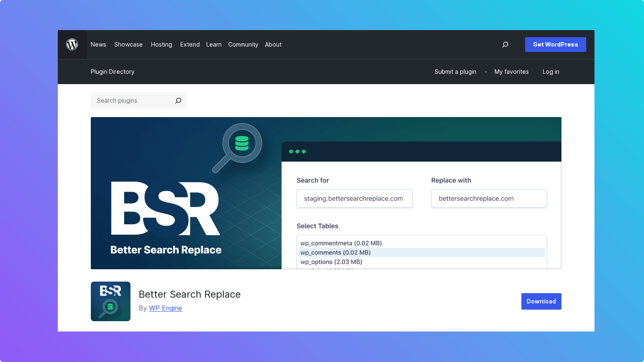Open the Showcase menu item
This screenshot has height=362, width=644.
click(128, 44)
